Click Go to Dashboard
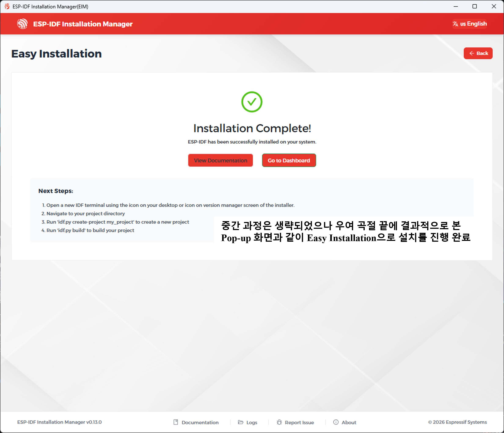 pos(289,161)
